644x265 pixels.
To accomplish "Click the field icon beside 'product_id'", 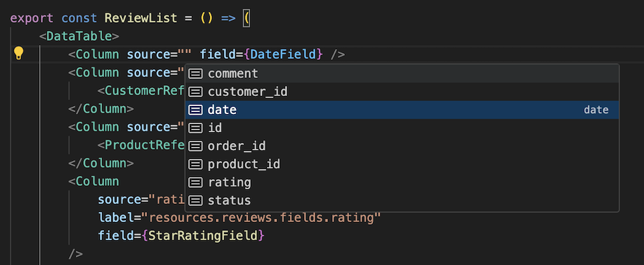I will (195, 164).
